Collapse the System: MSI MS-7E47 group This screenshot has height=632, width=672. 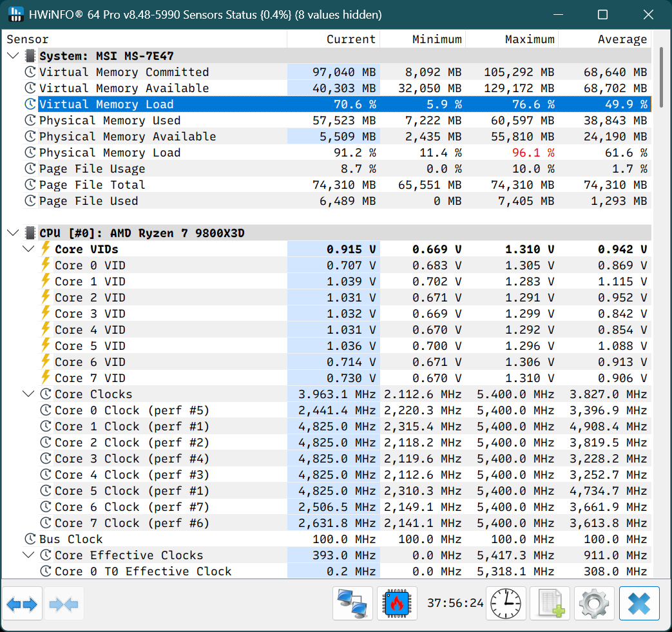pyautogui.click(x=14, y=55)
